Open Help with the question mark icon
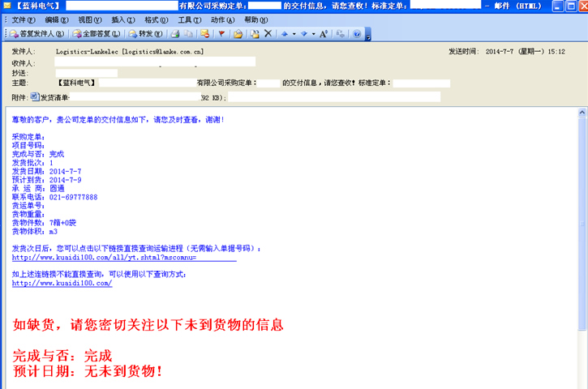 click(356, 34)
